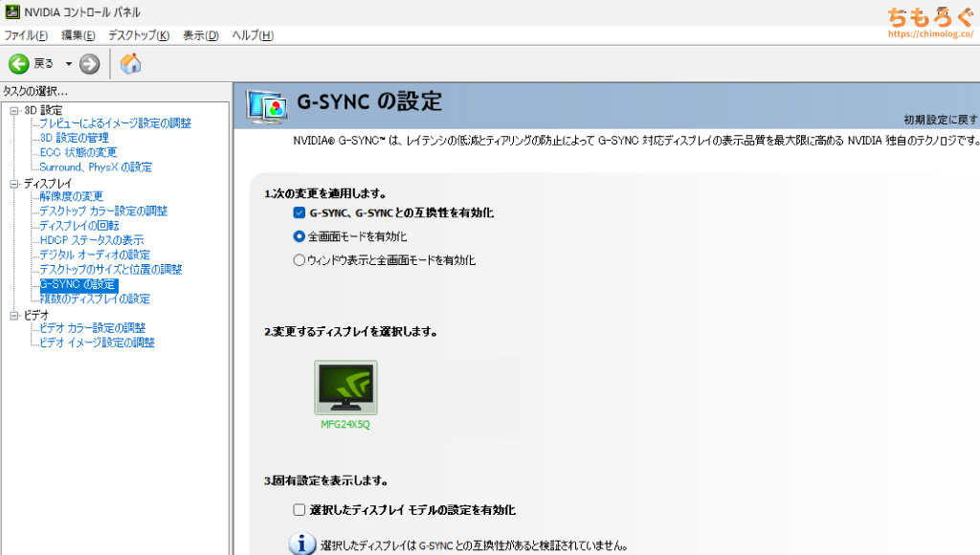This screenshot has width=980, height=555.
Task: Open プレビューによるイメージ設定の調整 page
Action: pos(115,123)
